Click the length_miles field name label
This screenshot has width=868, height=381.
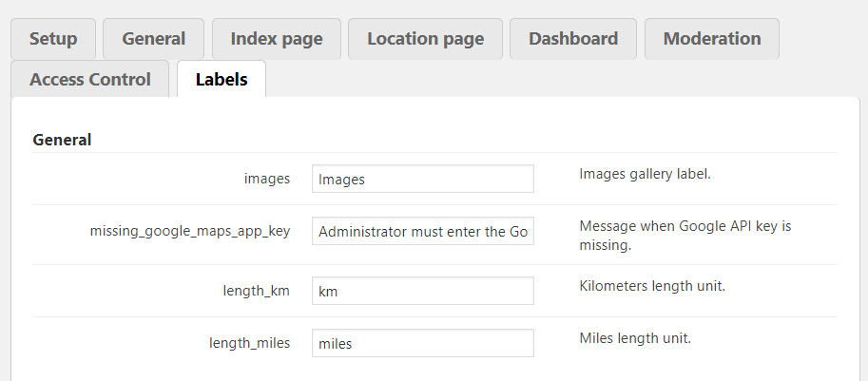[x=250, y=343]
